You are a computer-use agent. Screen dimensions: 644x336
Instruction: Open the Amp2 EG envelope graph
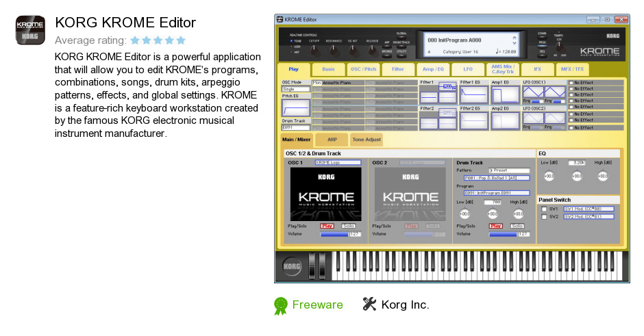click(x=505, y=121)
